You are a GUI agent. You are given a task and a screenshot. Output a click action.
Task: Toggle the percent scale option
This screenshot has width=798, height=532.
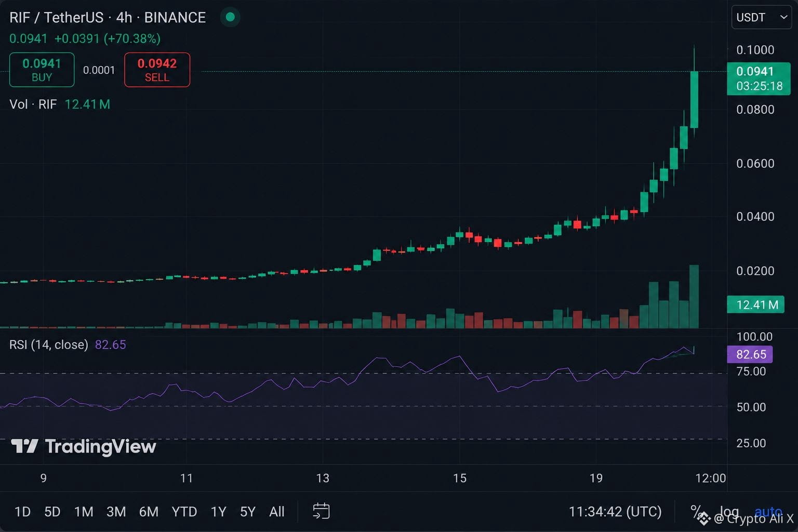[x=697, y=511]
